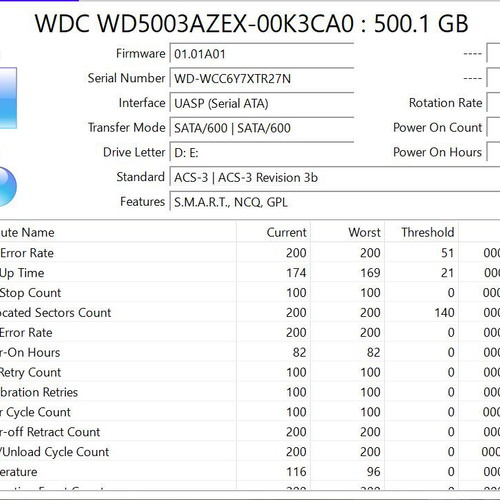500x500 pixels.
Task: Select the Retry Count attribute row
Action: (250, 372)
